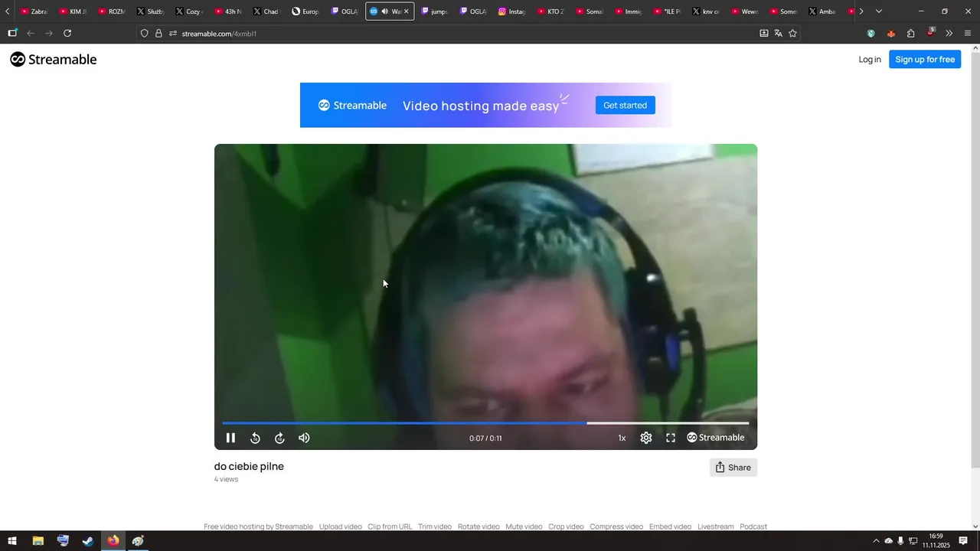This screenshot has height=551, width=980.
Task: Change the 1x playback speed
Action: click(x=622, y=438)
